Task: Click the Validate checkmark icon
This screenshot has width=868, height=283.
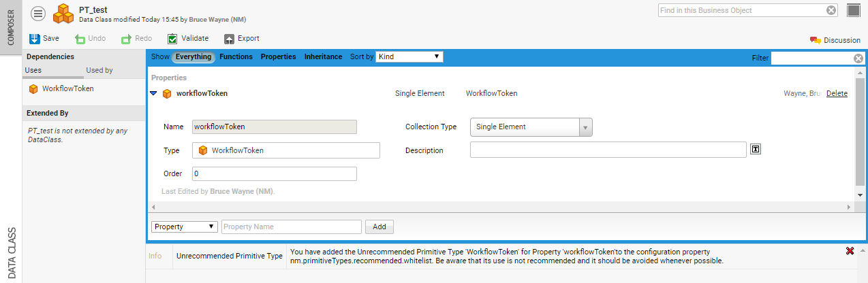Action: [172, 39]
